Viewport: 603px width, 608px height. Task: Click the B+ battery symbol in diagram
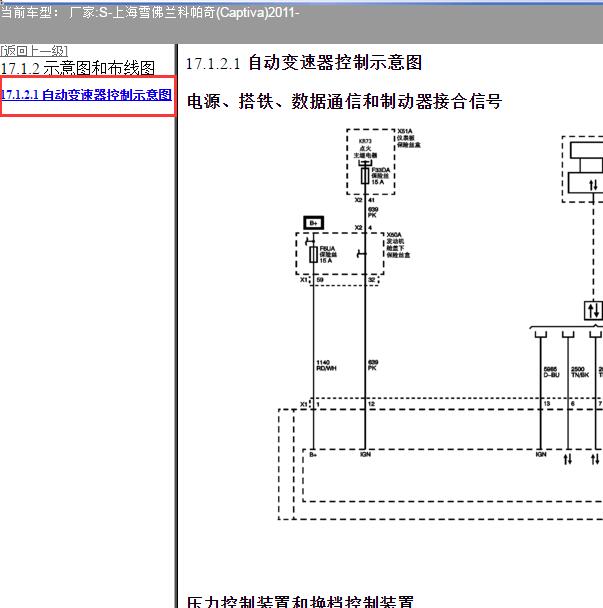(313, 223)
